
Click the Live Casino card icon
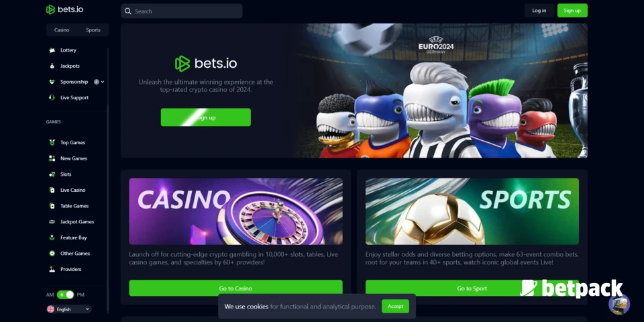52,190
